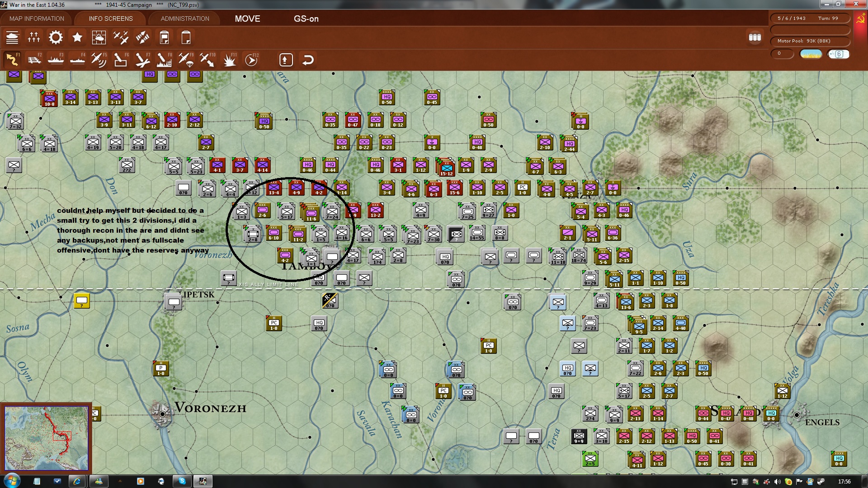Click the taskbar clock showing 17:56
Screen dimensions: 868x488
(844, 482)
